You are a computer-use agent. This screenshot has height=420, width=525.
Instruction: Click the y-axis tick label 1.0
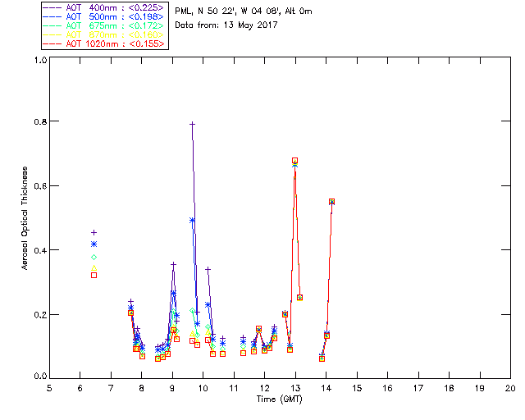click(40, 60)
